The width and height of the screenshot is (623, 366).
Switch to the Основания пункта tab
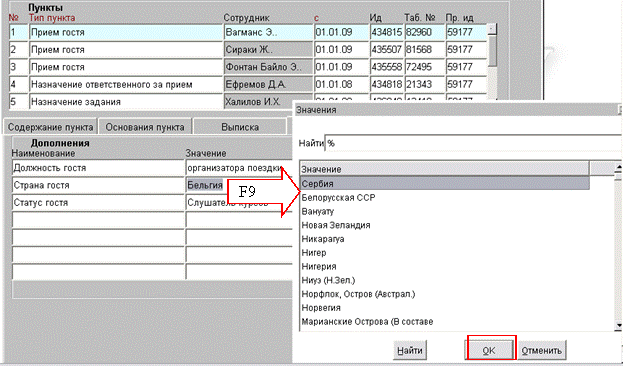point(145,127)
